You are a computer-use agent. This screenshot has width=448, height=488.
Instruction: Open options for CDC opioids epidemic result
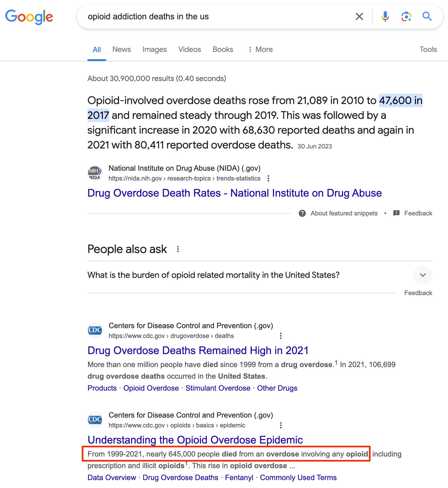point(281,425)
